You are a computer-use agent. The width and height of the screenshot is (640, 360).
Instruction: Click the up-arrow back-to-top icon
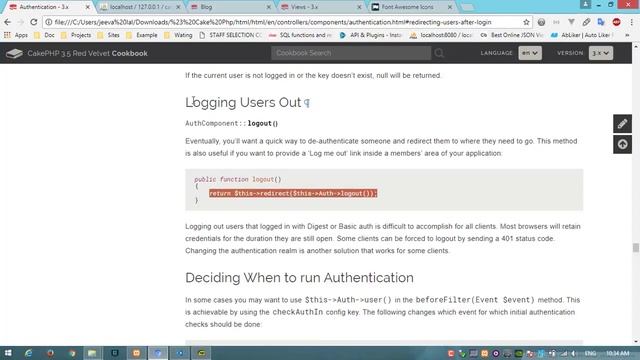pyautogui.click(x=622, y=144)
